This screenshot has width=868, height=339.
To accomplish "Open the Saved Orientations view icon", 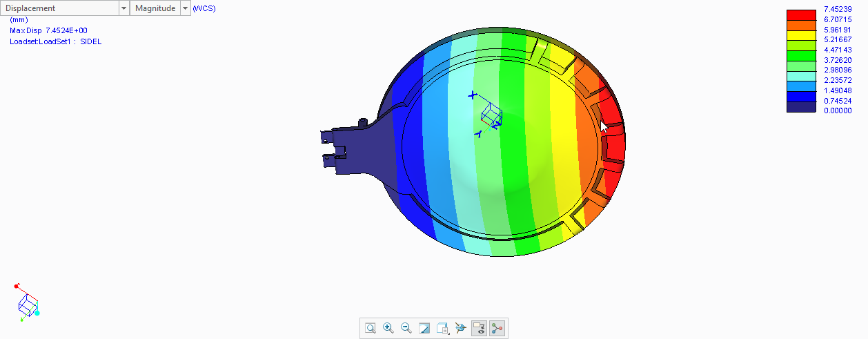I will [x=443, y=329].
